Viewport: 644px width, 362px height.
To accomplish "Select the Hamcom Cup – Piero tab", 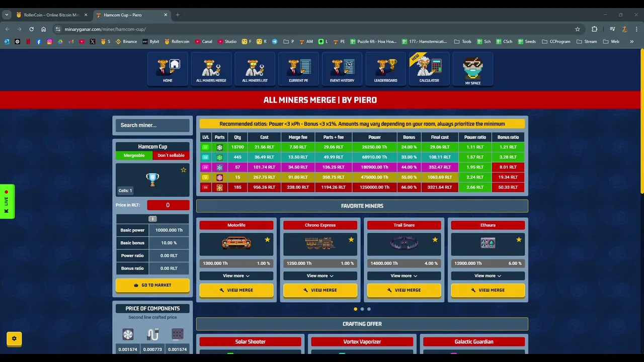I will [131, 15].
